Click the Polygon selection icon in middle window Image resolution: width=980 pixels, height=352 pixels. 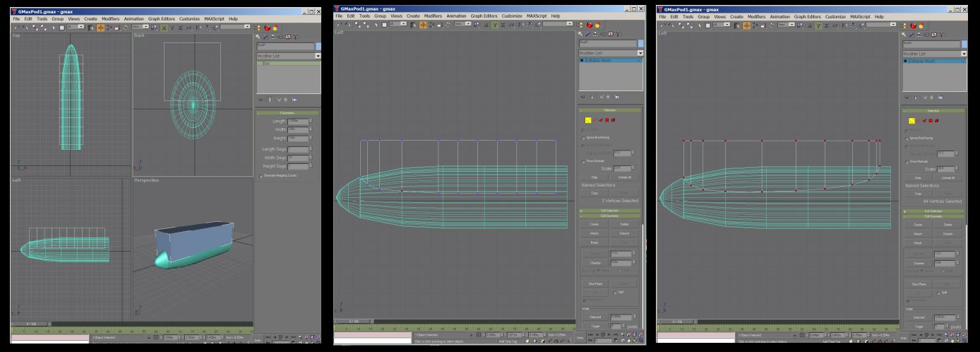[607, 121]
